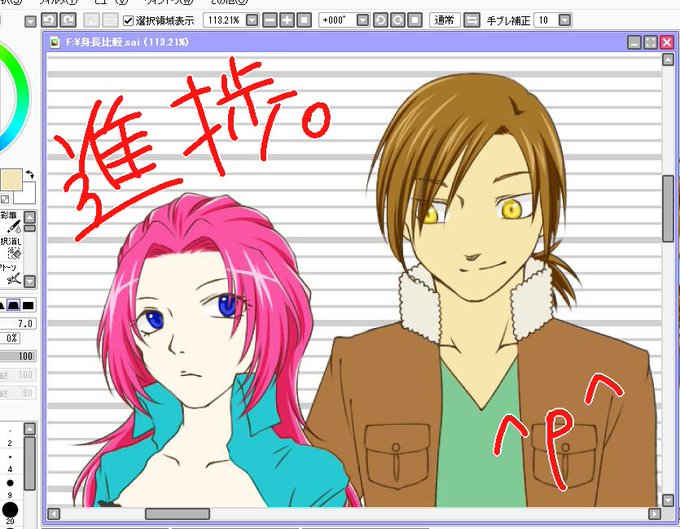Click the brush size list scrollbar thumb
Screen dimensions: 680x529
29,464
